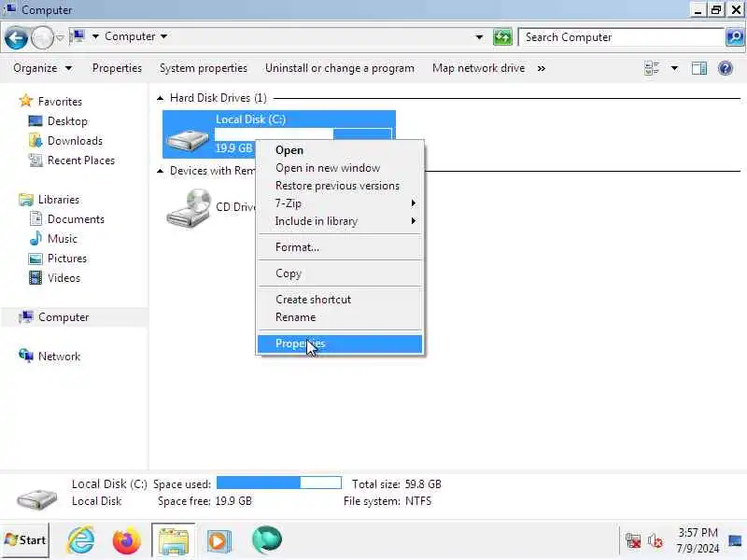Click Uninstall or change a program
This screenshot has width=747, height=560.
point(340,68)
